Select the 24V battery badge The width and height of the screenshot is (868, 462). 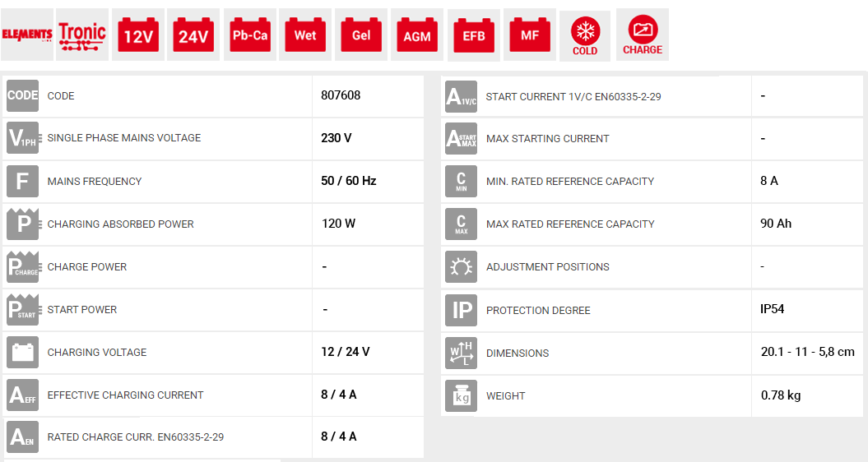(193, 35)
